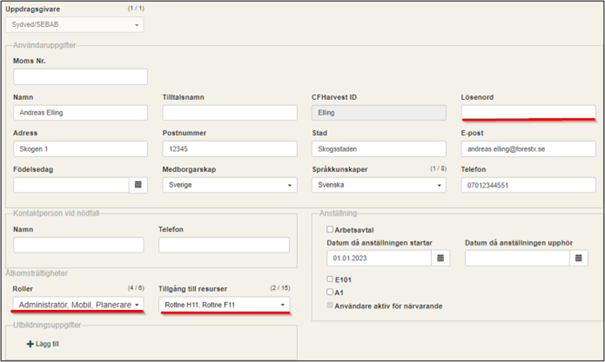Select the Postnummer field containing 12345

(x=230, y=149)
